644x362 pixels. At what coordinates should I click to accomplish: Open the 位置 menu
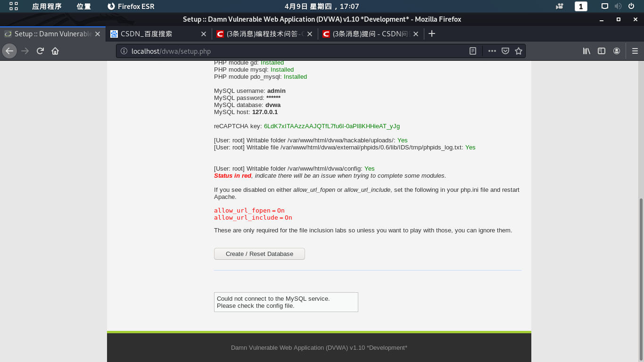pos(84,6)
